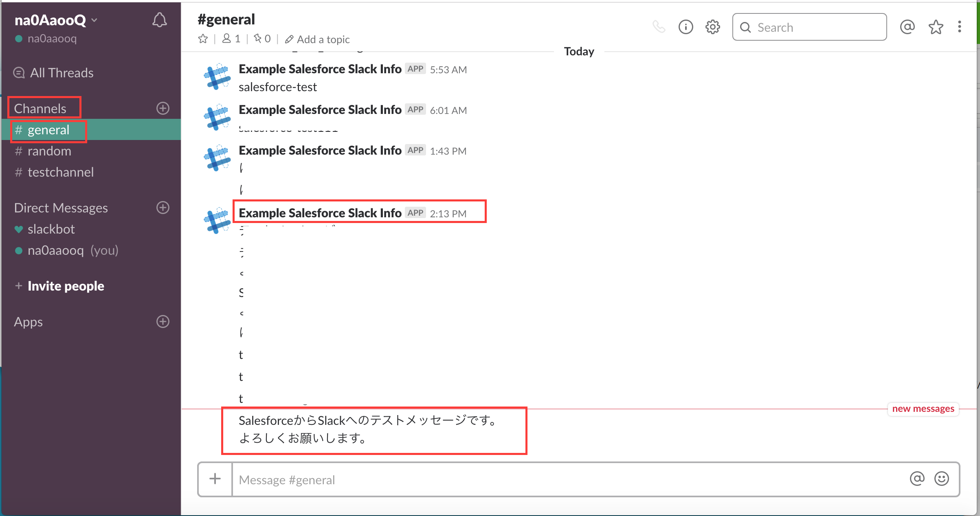
Task: Open attachment plus button in message box
Action: (x=215, y=479)
